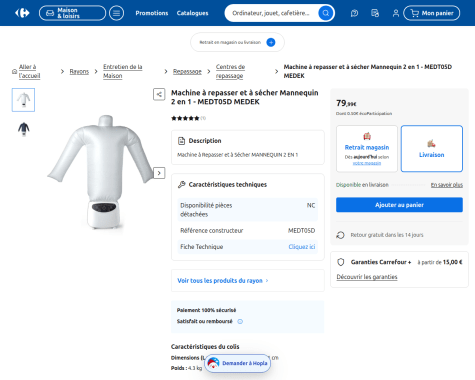Open the Maison & loisirs universe selector
The width and height of the screenshot is (475, 380).
point(72,13)
